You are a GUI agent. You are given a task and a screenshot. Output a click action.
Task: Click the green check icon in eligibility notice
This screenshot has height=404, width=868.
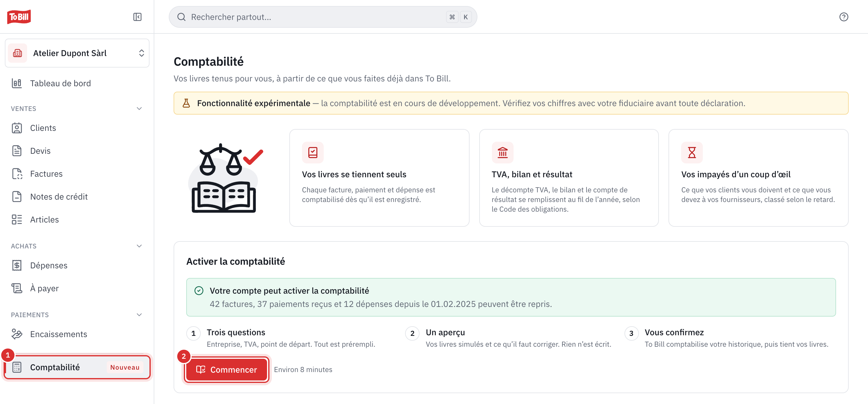coord(199,291)
